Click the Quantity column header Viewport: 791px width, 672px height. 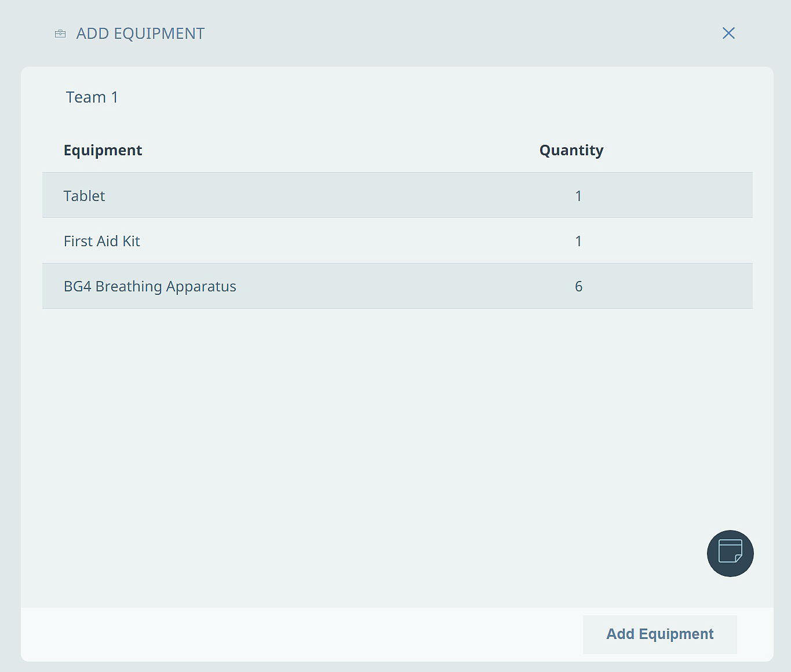click(571, 150)
